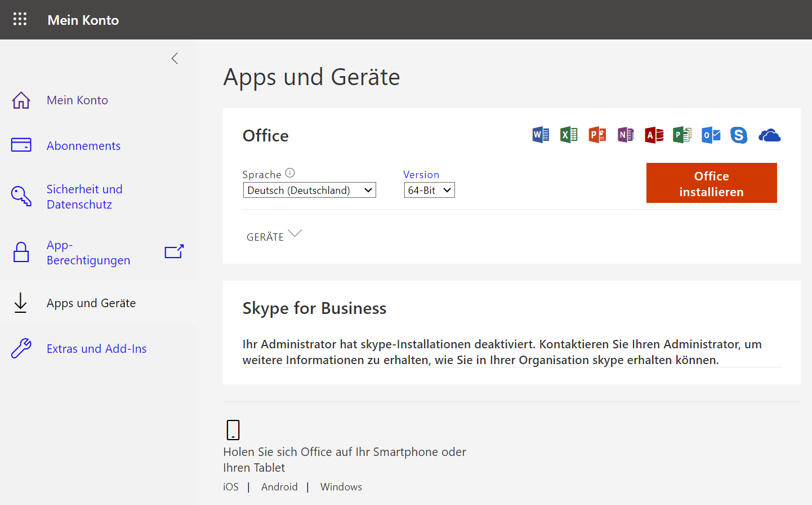Open Sicherheit und Datenschutz in the sidebar
The image size is (812, 505).
(84, 197)
